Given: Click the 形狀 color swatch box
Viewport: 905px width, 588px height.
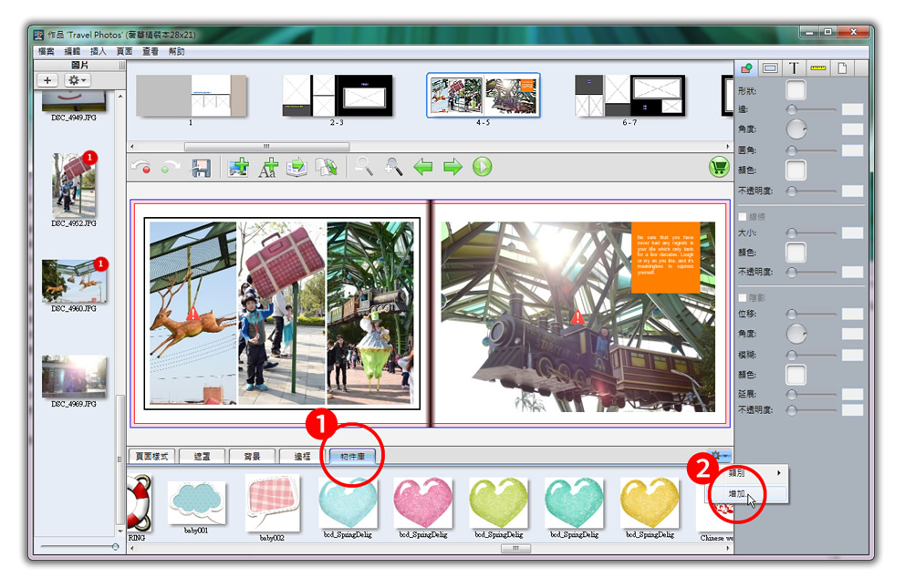Looking at the screenshot, I should (796, 90).
